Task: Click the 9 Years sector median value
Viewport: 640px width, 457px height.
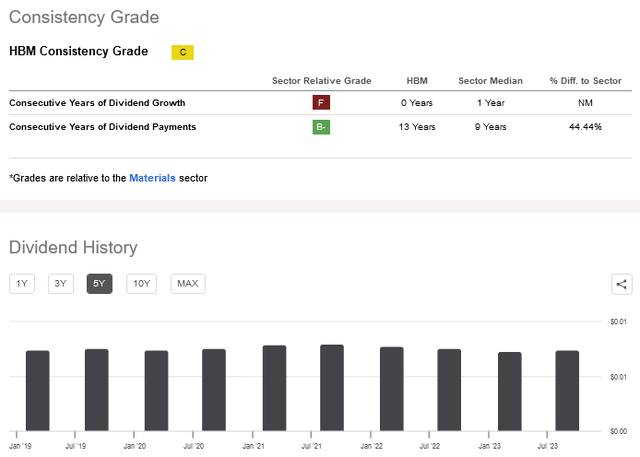Action: click(x=490, y=127)
